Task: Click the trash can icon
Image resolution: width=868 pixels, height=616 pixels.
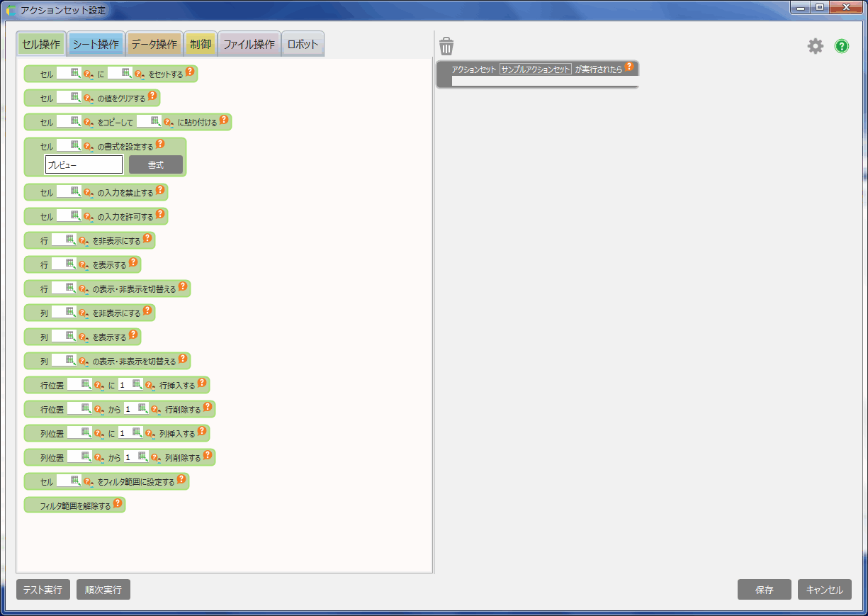Action: coord(446,47)
